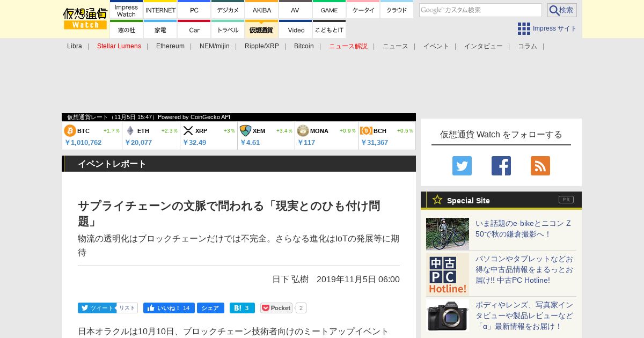644x338 pixels.
Task: Go to the Stellar Lumens topic link
Action: point(119,46)
